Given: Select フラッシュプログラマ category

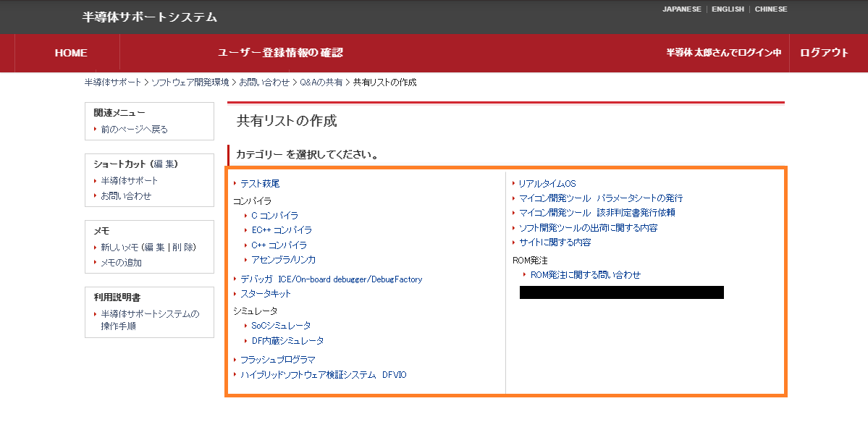Looking at the screenshot, I should click(277, 360).
